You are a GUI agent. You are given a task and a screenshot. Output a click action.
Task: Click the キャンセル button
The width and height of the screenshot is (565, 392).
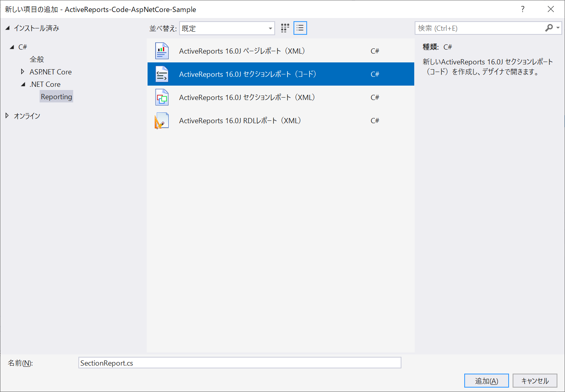535,381
